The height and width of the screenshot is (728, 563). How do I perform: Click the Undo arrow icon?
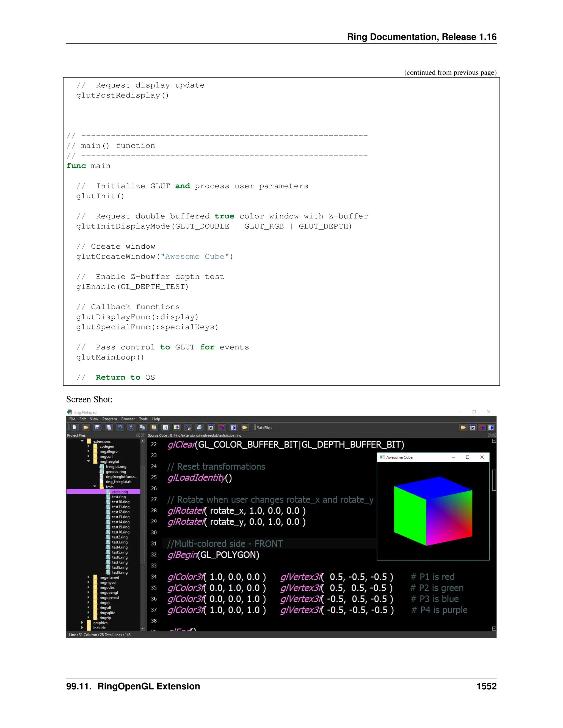click(x=120, y=427)
